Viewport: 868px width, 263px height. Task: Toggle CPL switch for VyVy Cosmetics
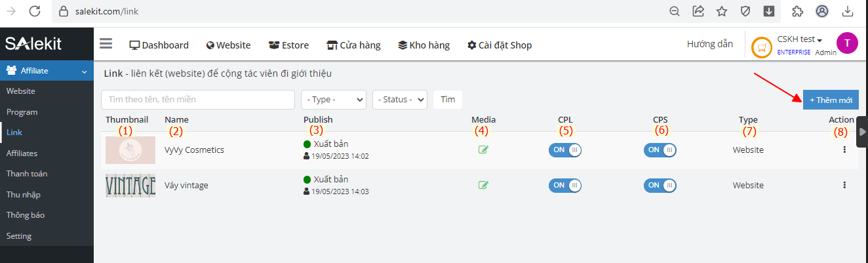[565, 150]
